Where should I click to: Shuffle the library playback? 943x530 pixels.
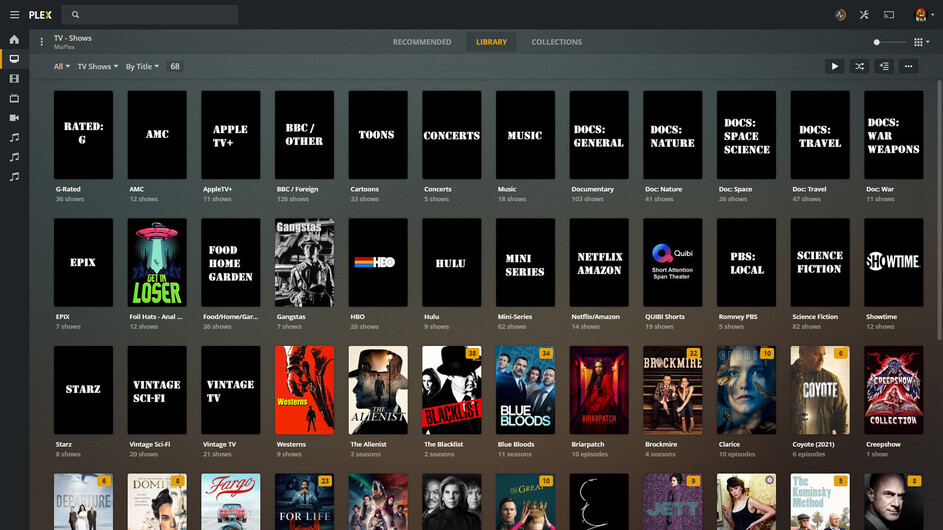pos(859,66)
